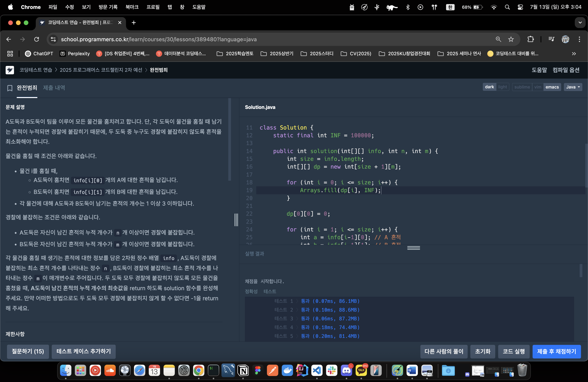Screen dimensions: 588x382
Task: Open KakaoTalk from the dock
Action: point(361,370)
